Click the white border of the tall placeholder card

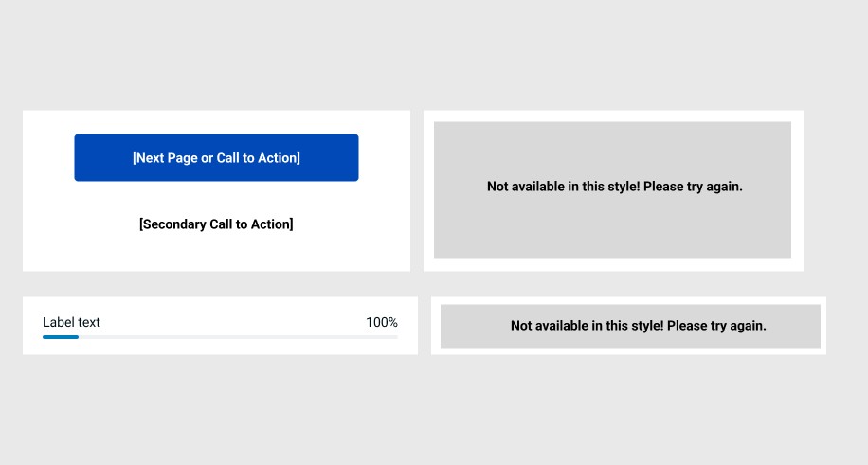(613, 116)
